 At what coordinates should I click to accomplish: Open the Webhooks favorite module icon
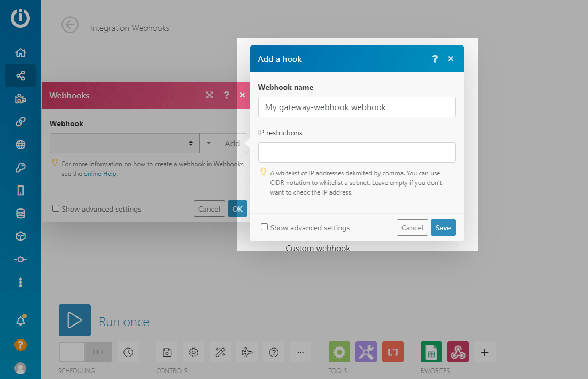pos(458,352)
